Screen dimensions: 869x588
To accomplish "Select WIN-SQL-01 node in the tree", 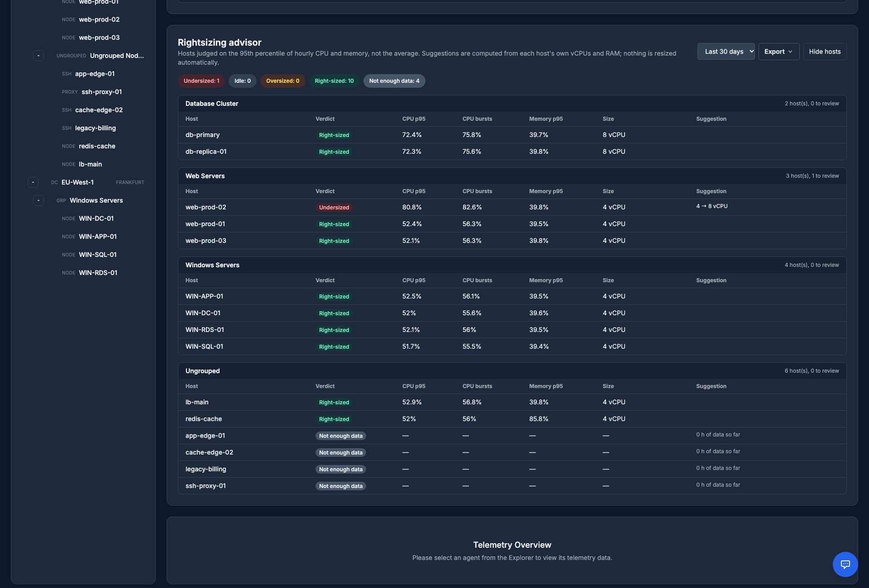I will point(98,255).
